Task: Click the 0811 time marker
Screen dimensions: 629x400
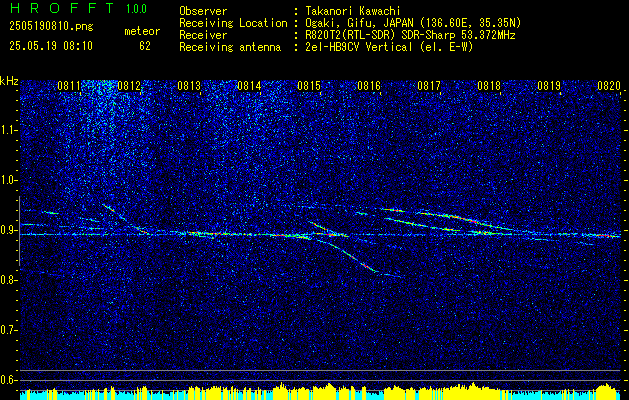Action: 69,86
